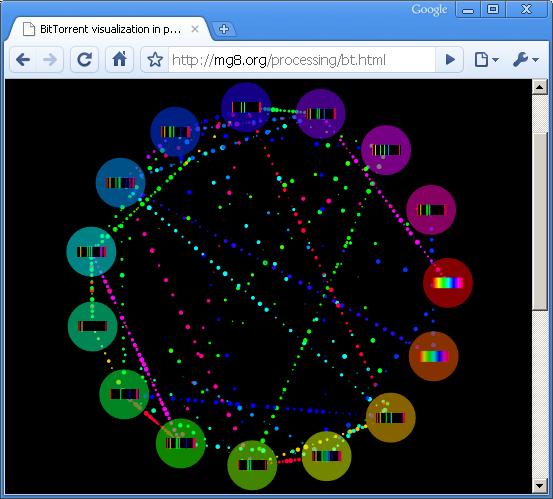
Task: Reload the page with the refresh icon
Action: [84, 60]
